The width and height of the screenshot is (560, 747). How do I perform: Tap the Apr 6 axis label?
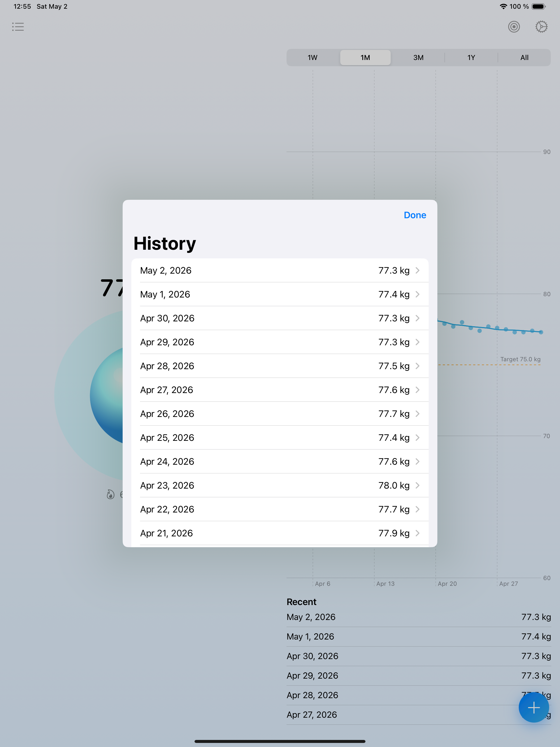(322, 584)
